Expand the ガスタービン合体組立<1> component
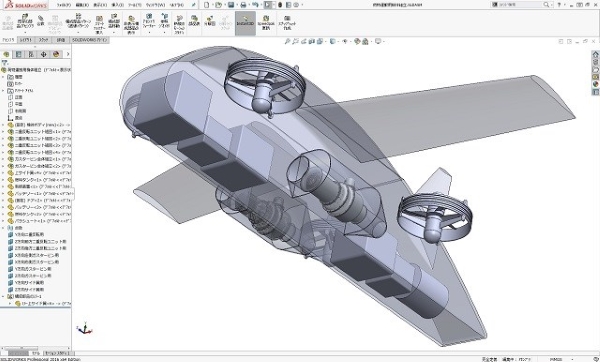Image resolution: width=600 pixels, height=362 pixels. (x=3, y=159)
